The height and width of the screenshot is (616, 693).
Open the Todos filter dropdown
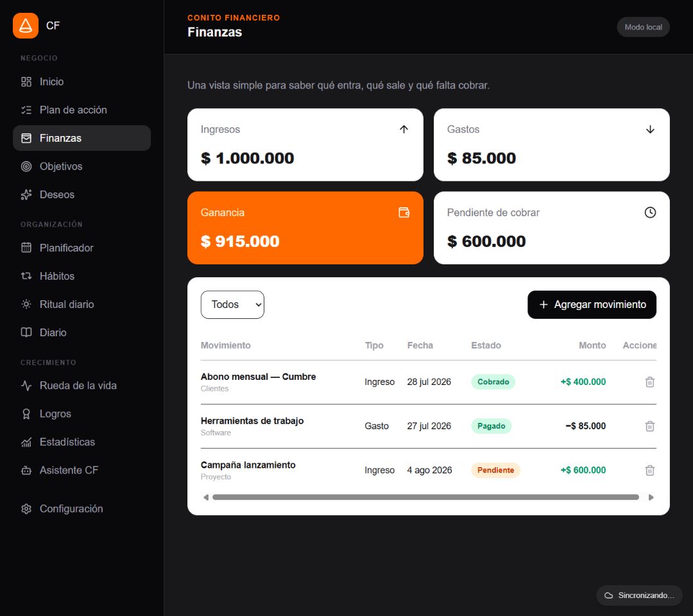click(232, 304)
